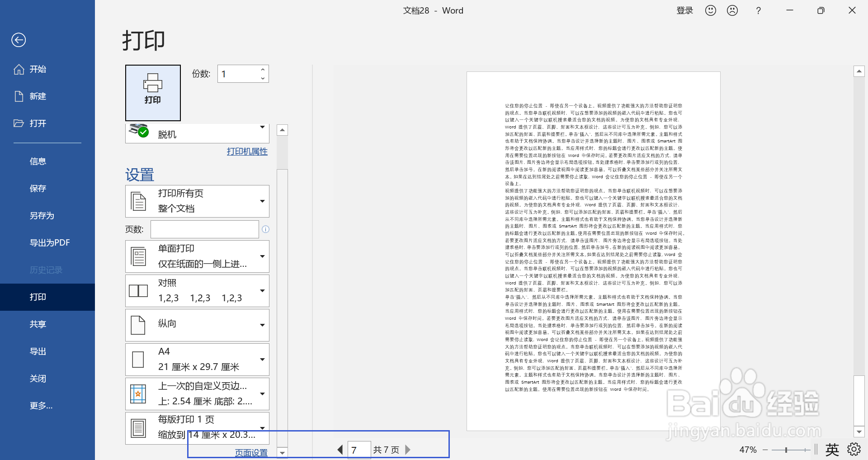Expand the 单面打印 sides dropdown
The image size is (868, 460).
197,256
